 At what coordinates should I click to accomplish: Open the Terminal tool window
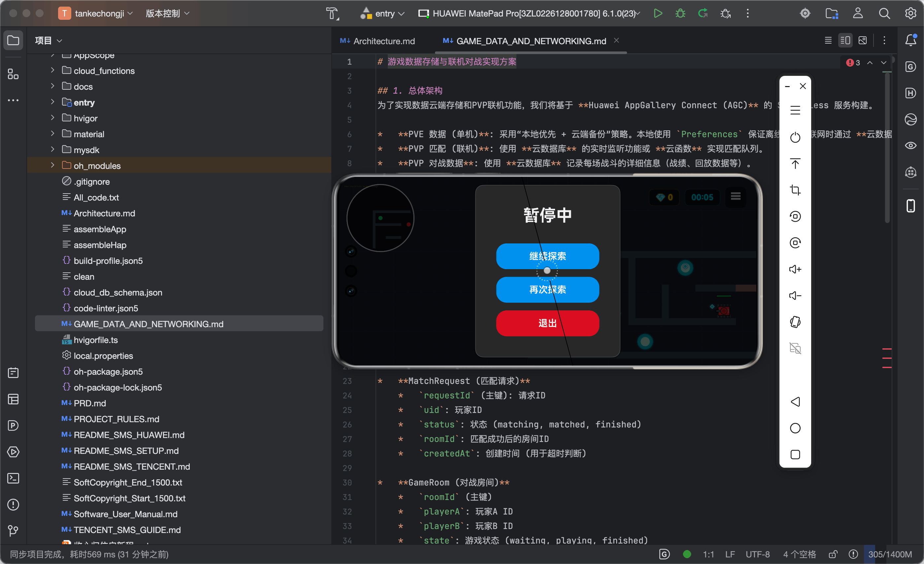click(x=13, y=478)
